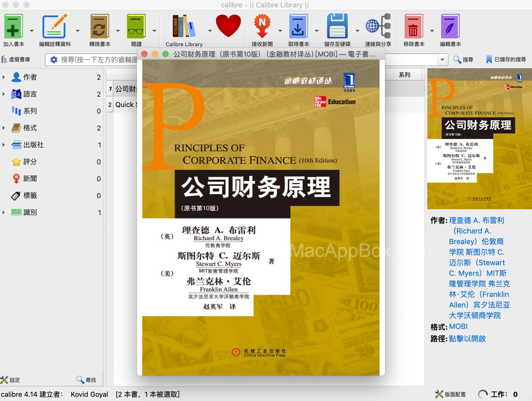Open dropdown arrow next to 移除書本
Screen dimensions: 532x401
[432, 31]
